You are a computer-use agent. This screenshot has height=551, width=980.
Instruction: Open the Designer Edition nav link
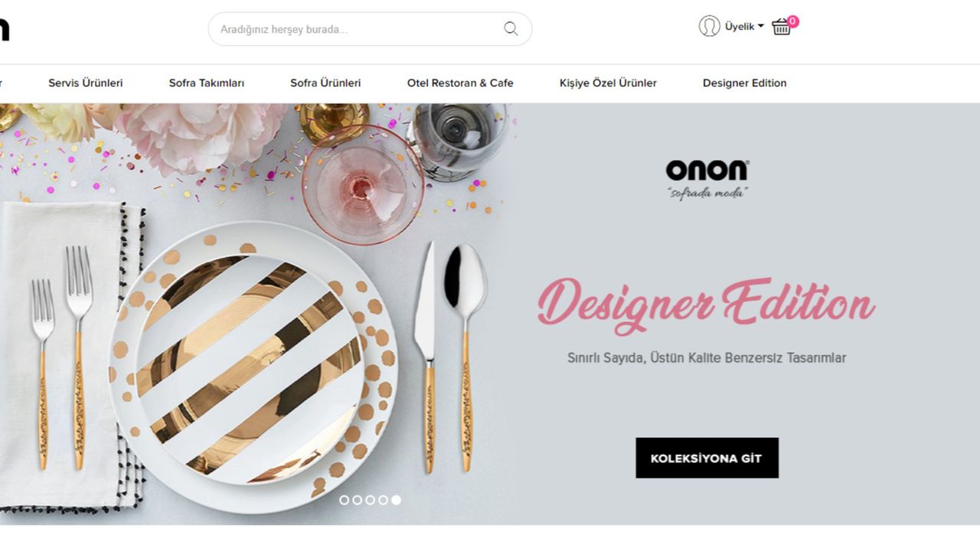pyautogui.click(x=744, y=83)
